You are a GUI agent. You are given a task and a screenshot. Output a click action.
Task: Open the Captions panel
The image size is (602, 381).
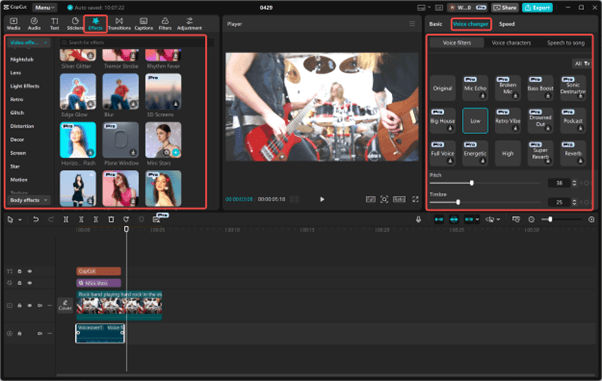(144, 24)
